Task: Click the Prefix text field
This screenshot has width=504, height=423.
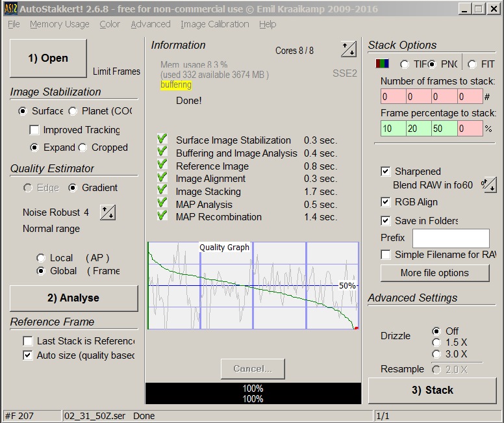Action: (x=451, y=238)
